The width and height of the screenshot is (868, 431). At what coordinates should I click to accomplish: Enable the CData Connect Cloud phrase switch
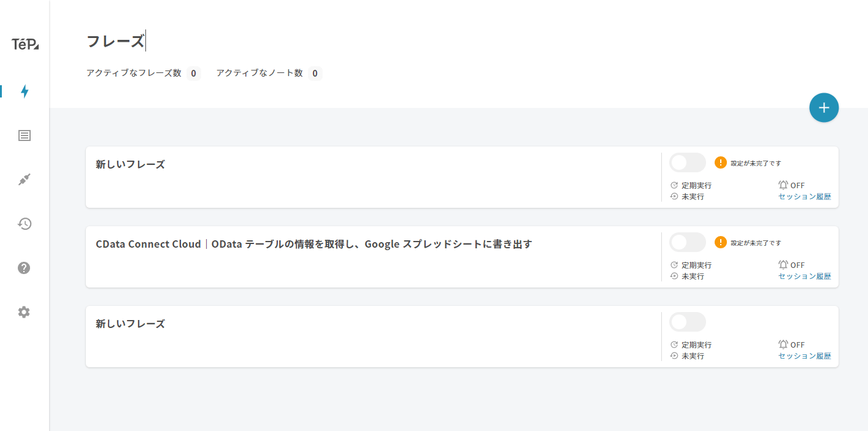(x=687, y=242)
